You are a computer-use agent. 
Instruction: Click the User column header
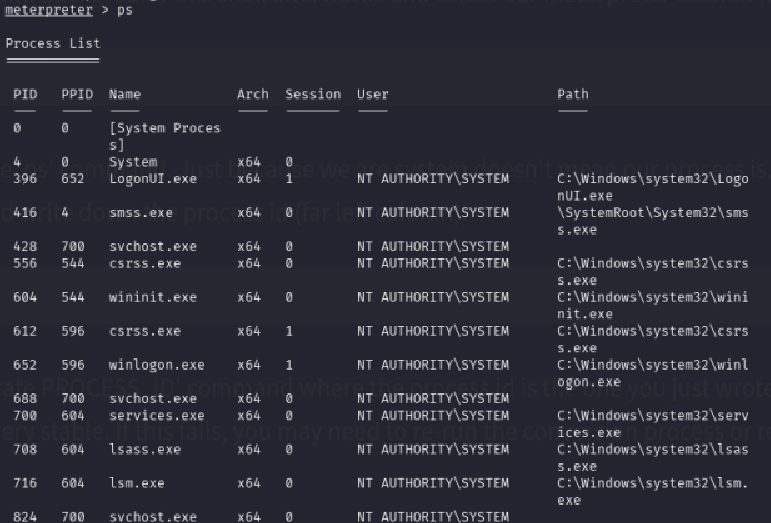[372, 94]
